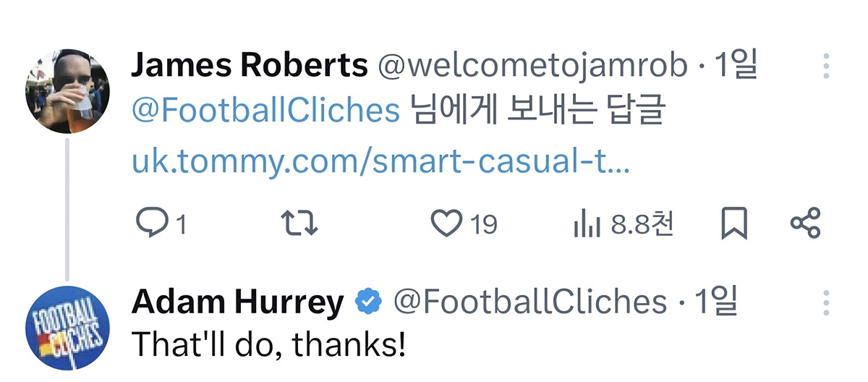Image resolution: width=868 pixels, height=382 pixels.
Task: Open Adam Hurrey's tweet timestamp 1일
Action: tap(716, 303)
